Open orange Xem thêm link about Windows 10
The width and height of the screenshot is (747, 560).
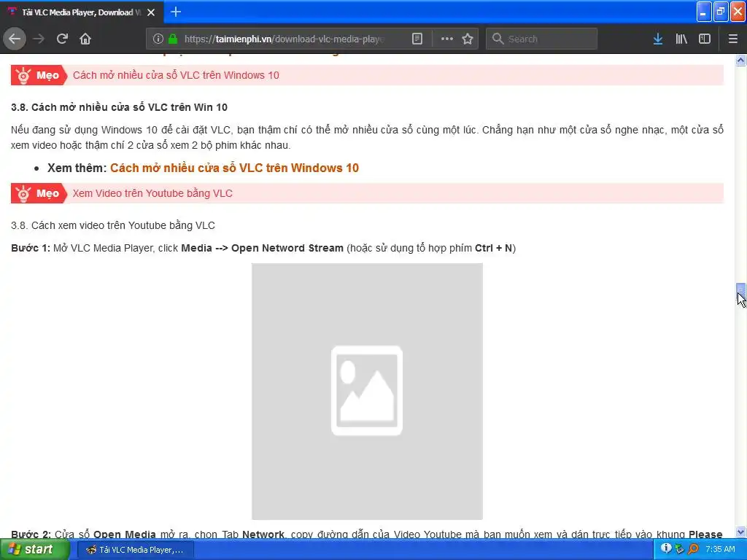pos(234,168)
